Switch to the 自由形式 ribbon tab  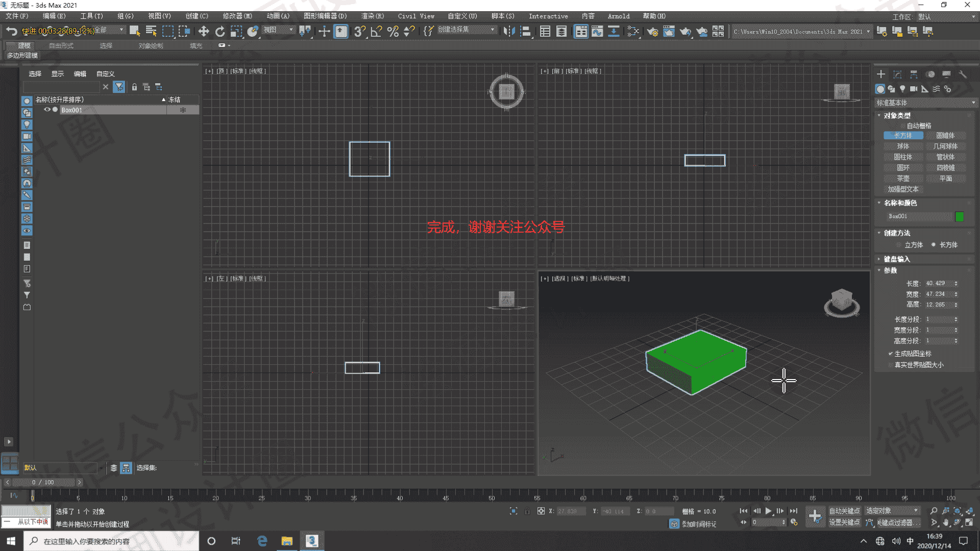[61, 45]
